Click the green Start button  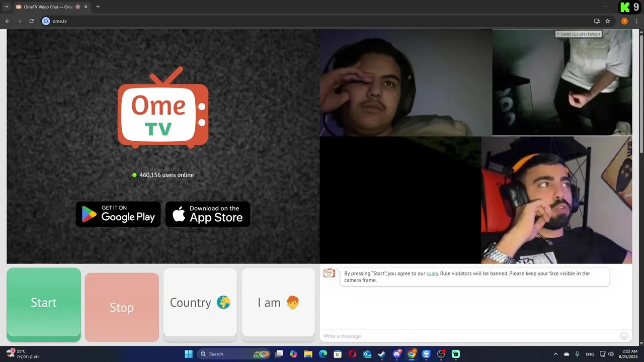click(x=44, y=304)
